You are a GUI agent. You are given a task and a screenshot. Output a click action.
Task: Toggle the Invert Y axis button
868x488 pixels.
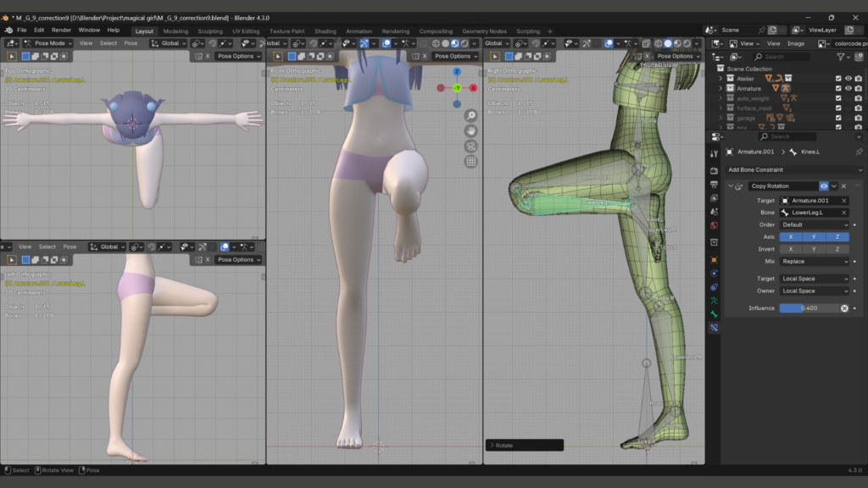(814, 249)
